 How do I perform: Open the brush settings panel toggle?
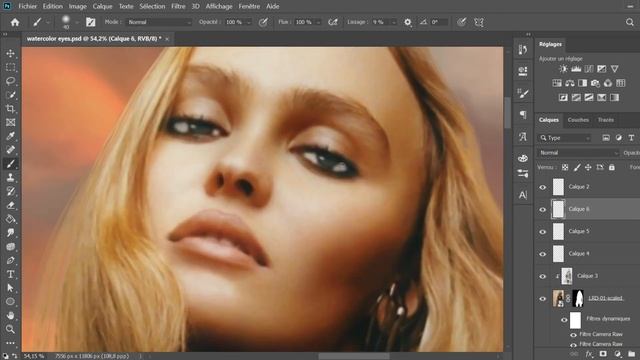point(91,22)
